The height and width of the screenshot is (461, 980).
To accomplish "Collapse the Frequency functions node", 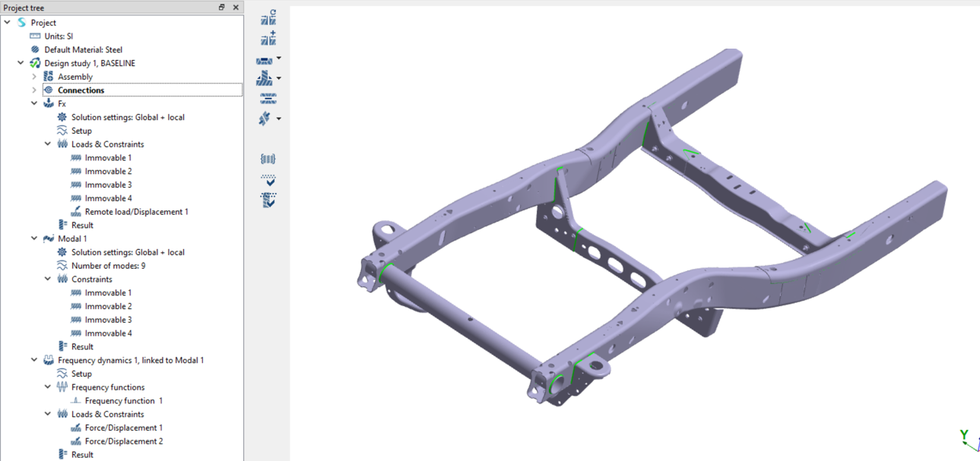I will coord(48,387).
